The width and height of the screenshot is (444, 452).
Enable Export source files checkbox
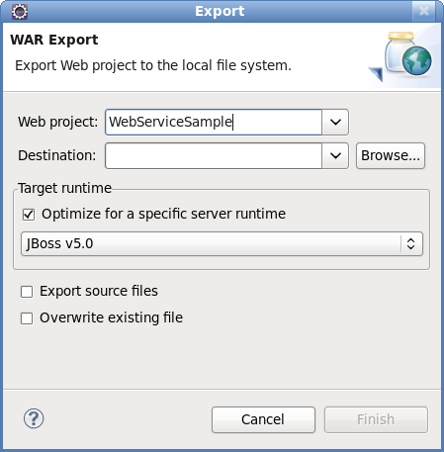click(x=27, y=292)
